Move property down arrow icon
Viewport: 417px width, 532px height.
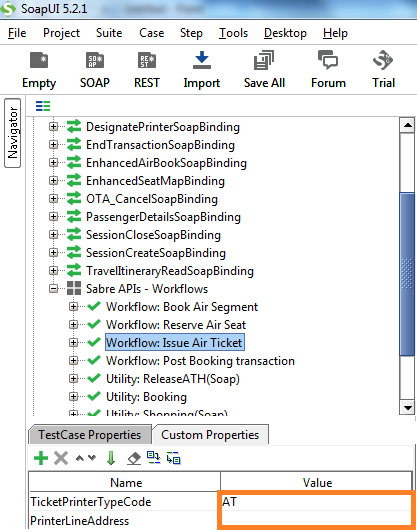tap(92, 458)
